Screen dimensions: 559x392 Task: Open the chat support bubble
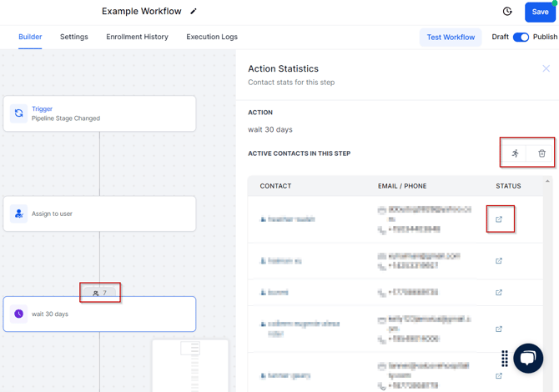[528, 358]
